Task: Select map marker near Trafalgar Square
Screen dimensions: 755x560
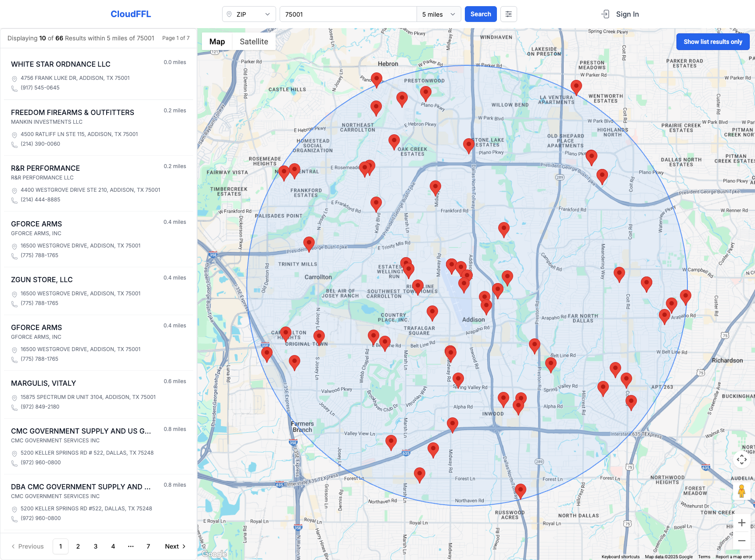Action: pyautogui.click(x=432, y=313)
